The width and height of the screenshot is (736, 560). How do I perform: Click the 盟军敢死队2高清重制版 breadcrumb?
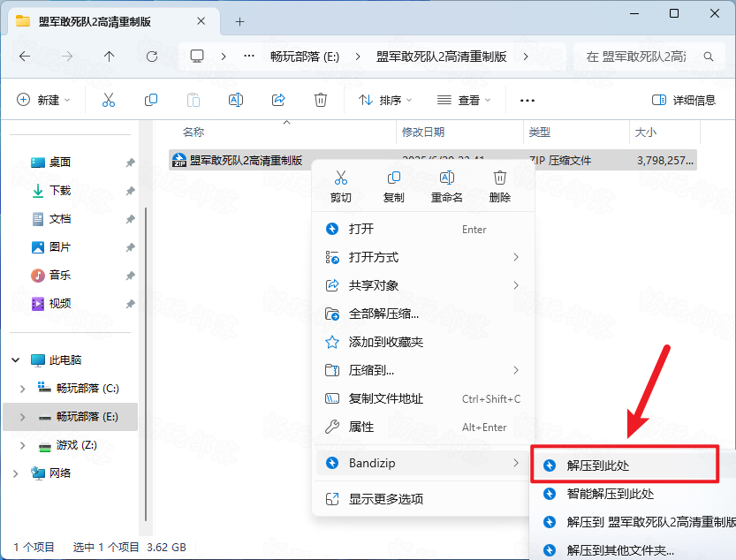441,57
